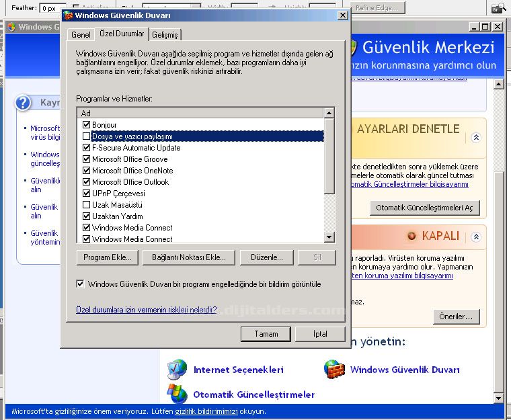Check the Uzak Masaüstü checkbox
Screen dimensions: 511x420
point(86,204)
